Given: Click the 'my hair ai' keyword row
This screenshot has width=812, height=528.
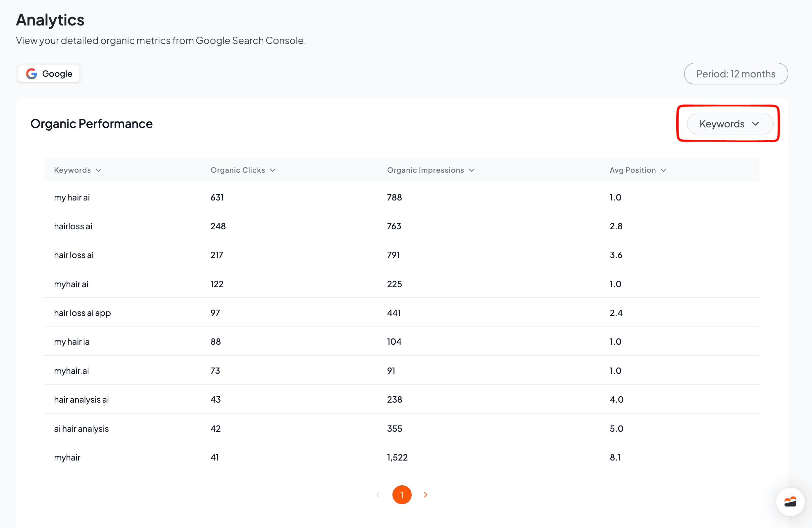Looking at the screenshot, I should (402, 197).
